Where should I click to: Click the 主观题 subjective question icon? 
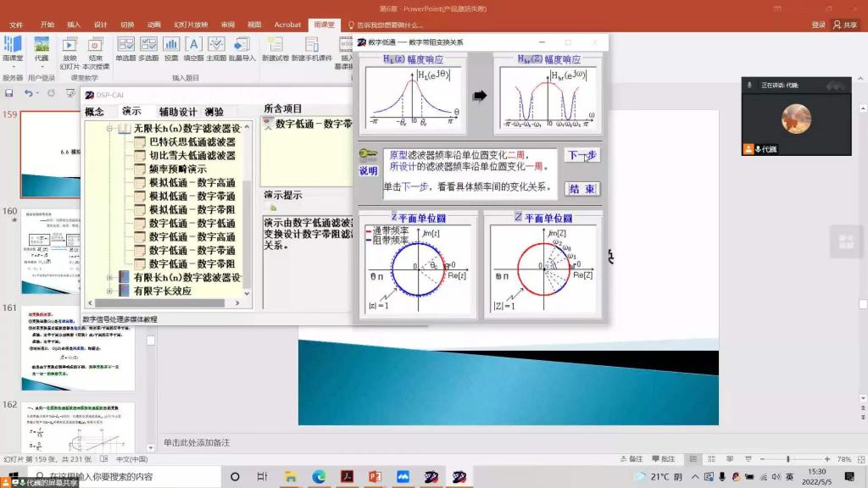point(216,48)
